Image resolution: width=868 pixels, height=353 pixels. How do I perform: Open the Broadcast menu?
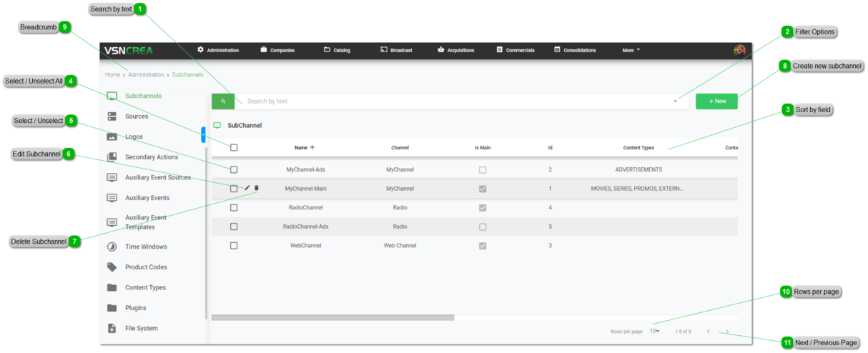point(396,50)
